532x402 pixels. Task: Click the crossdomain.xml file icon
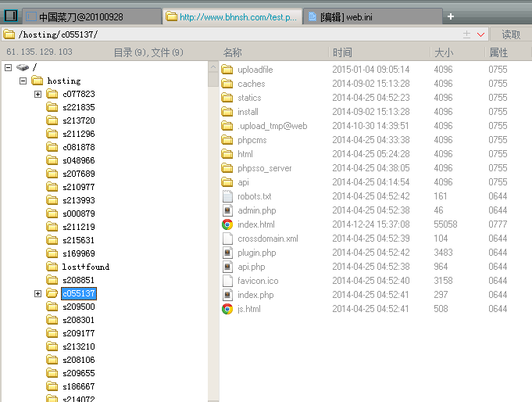click(x=227, y=239)
